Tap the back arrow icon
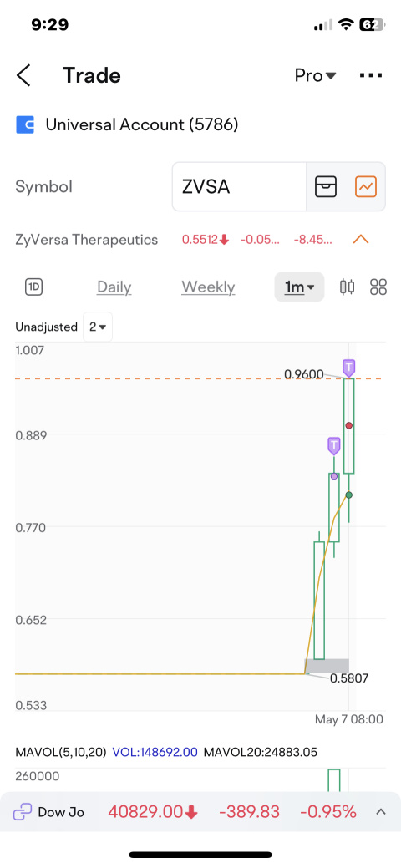 [x=23, y=75]
